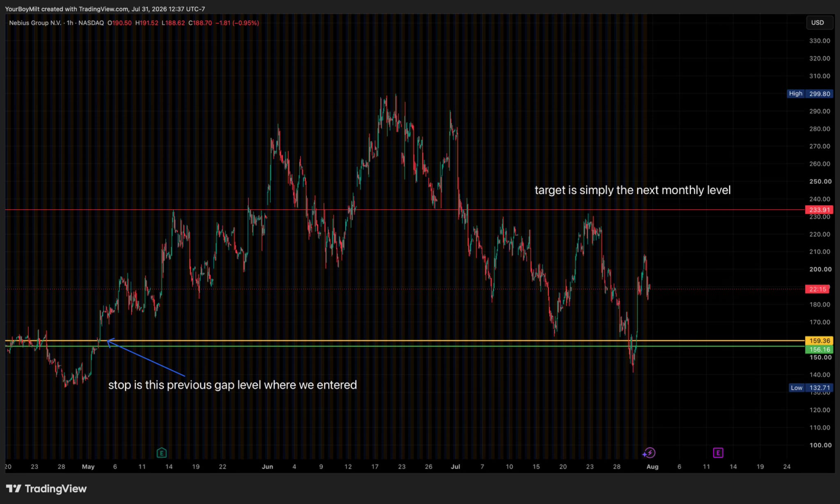Click the "YourBoyMilt created with TradingView.com" attribution
The width and height of the screenshot is (840, 504).
[66, 9]
